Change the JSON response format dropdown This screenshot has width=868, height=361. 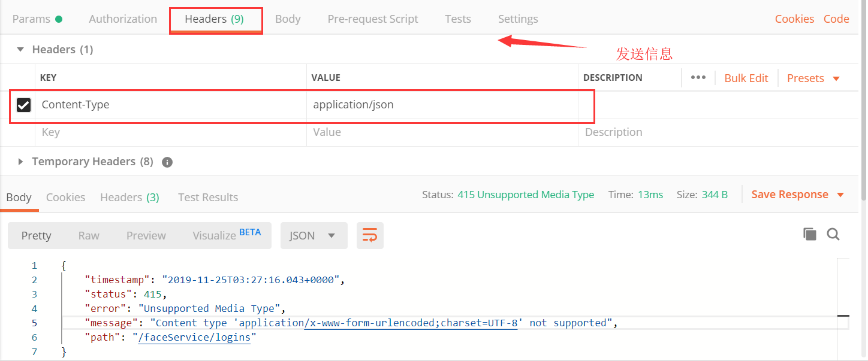(x=314, y=235)
